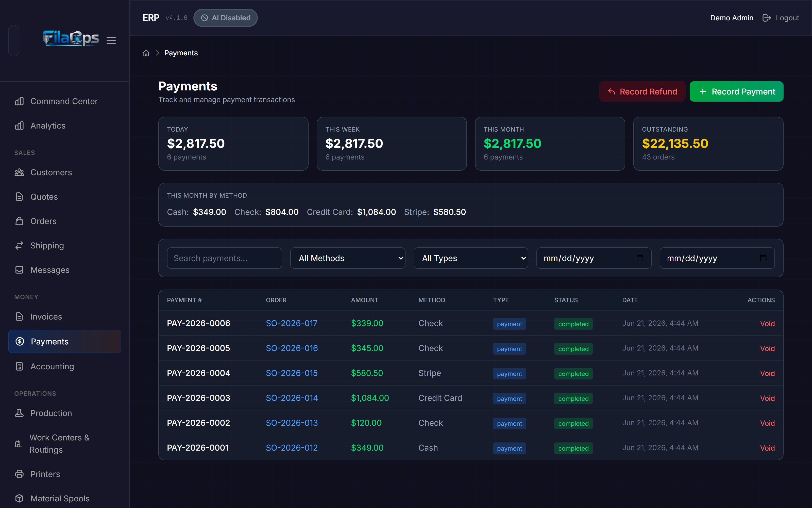Viewport: 812px width, 508px height.
Task: Click the Payments breadcrumb label
Action: click(x=181, y=53)
